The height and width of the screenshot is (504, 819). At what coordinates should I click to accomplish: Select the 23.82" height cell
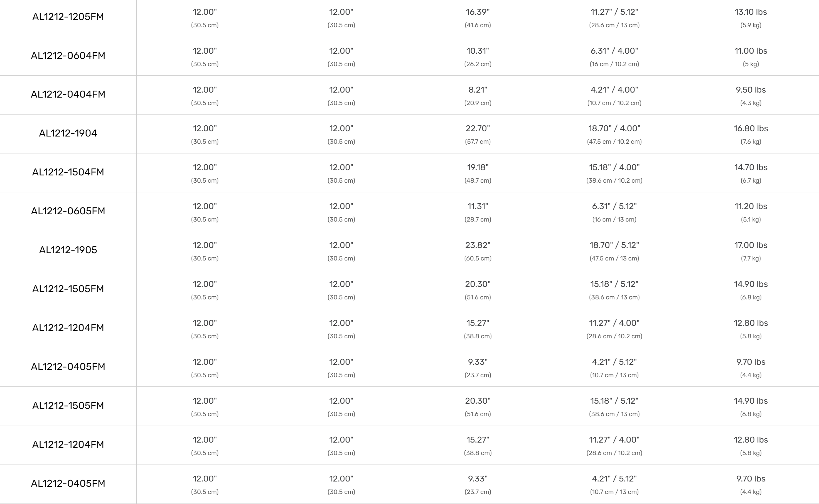tap(477, 245)
